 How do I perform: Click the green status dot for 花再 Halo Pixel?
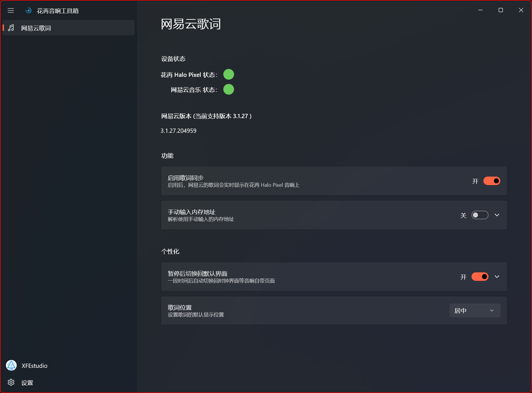tap(229, 74)
